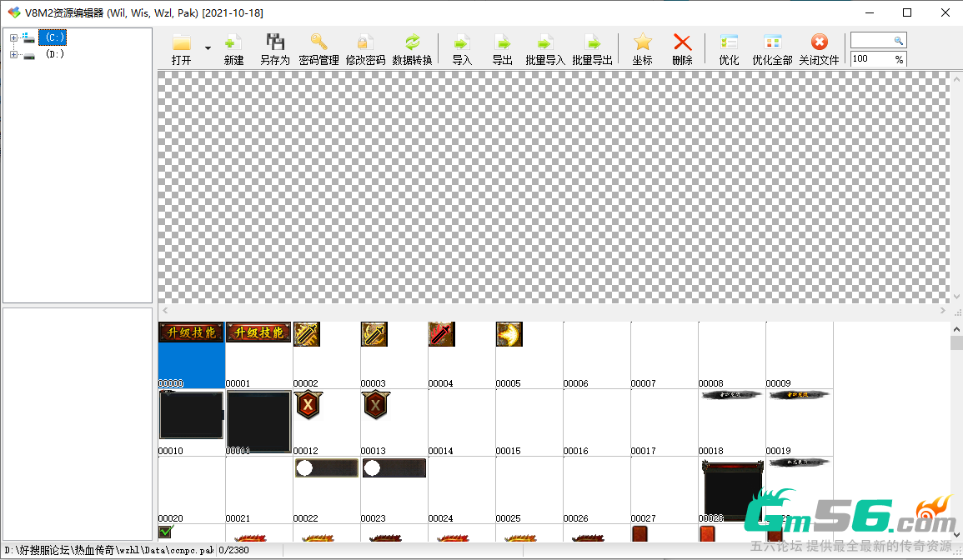
Task: Select thumbnail 00022 slider bar image
Action: pyautogui.click(x=326, y=467)
